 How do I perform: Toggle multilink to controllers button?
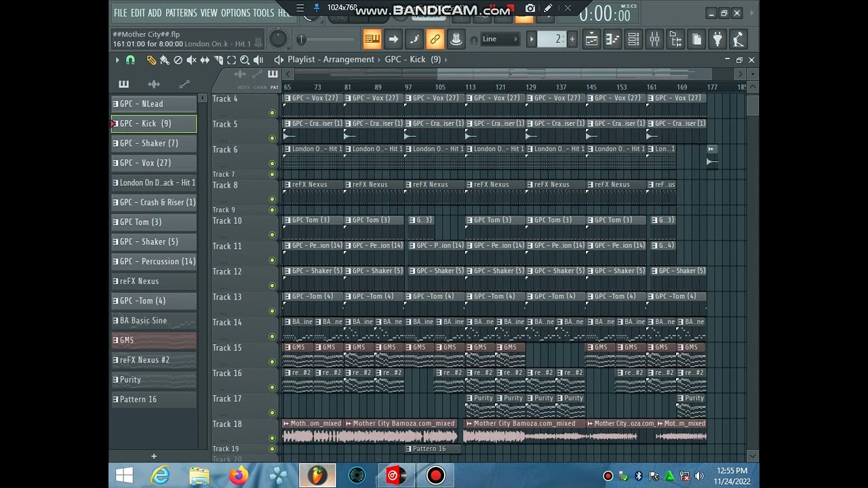435,39
